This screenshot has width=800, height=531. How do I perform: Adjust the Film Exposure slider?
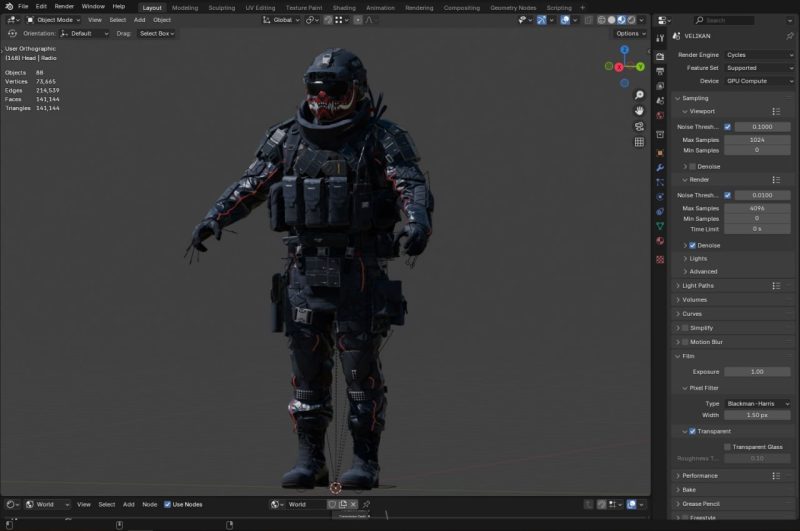[756, 372]
